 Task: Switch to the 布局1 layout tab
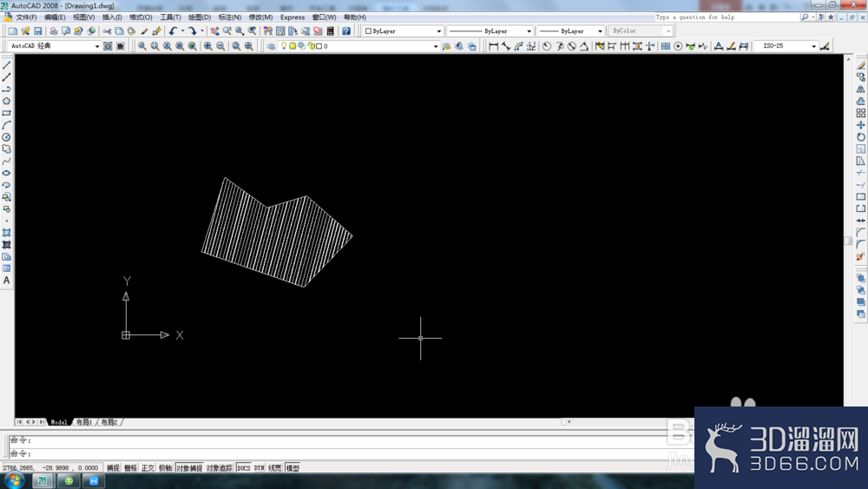(84, 422)
